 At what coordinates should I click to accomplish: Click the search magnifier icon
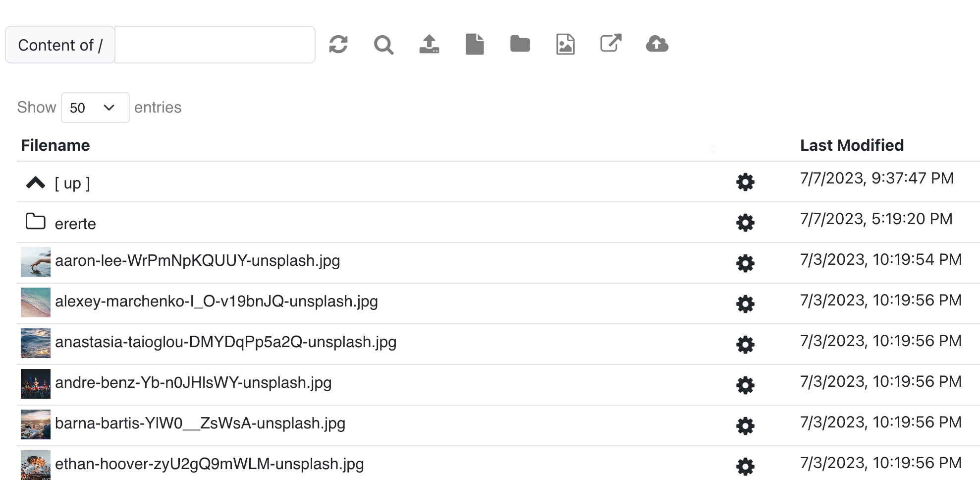pyautogui.click(x=383, y=44)
